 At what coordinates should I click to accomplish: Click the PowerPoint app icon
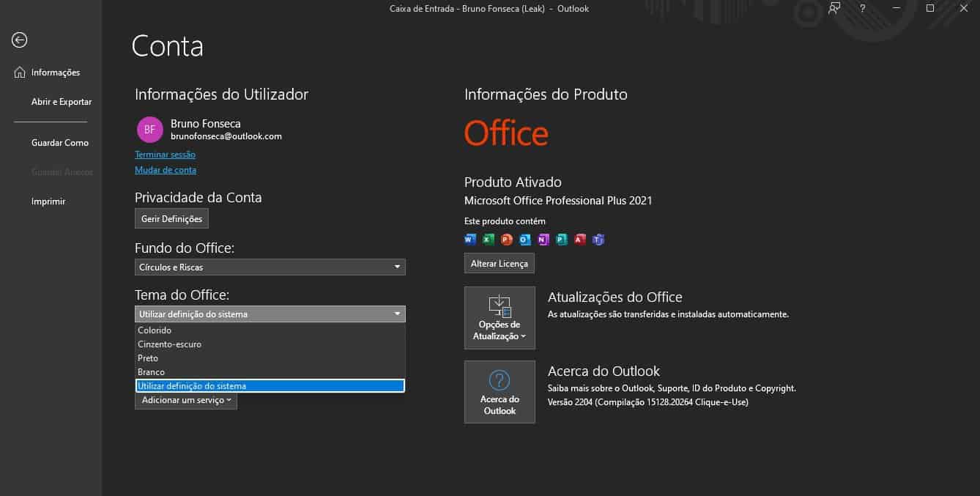click(x=507, y=240)
